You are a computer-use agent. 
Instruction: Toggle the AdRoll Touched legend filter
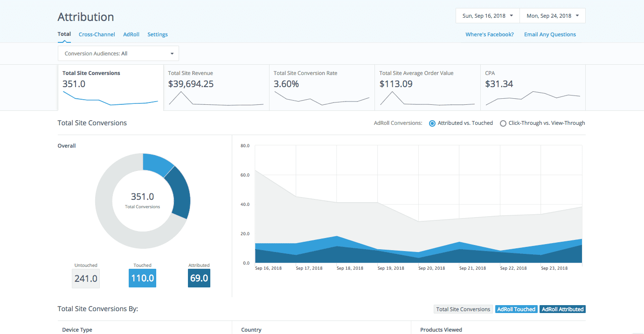point(516,309)
